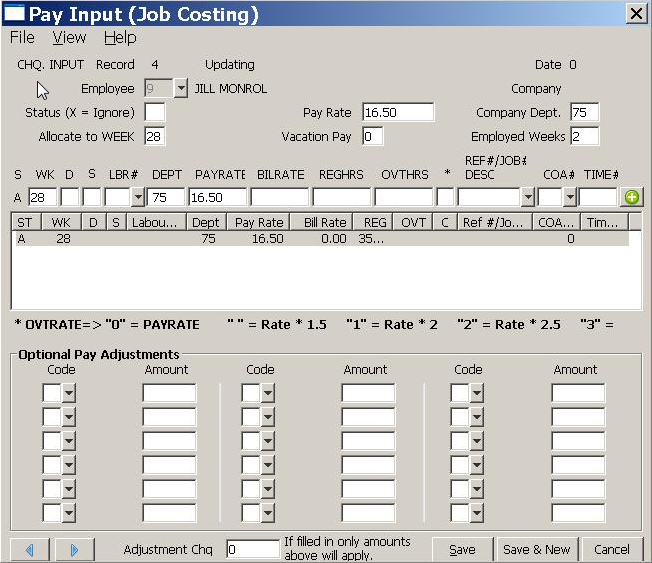Expand the COA# dropdown arrow
This screenshot has width=652, height=563.
(x=570, y=197)
